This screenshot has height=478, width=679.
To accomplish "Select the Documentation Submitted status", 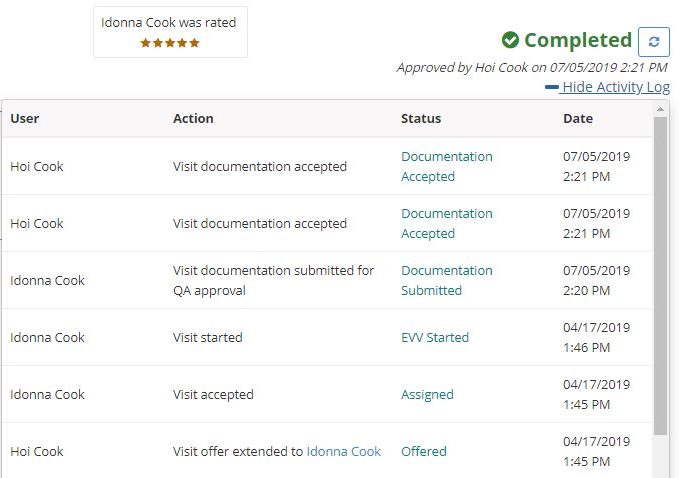I will [x=446, y=280].
